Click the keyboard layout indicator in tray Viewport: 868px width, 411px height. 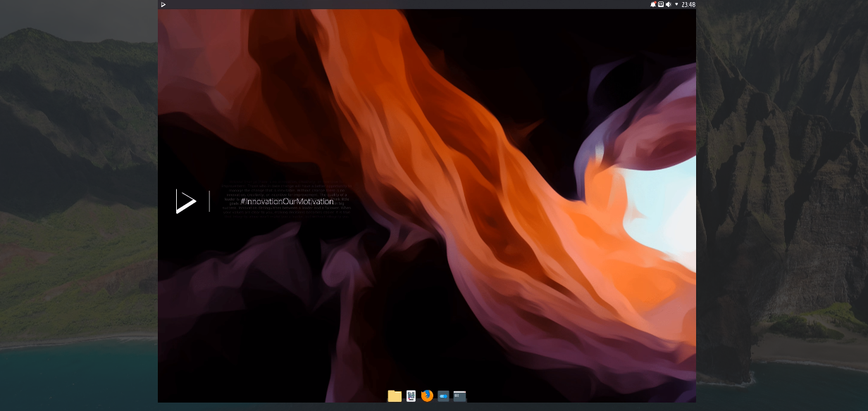pos(661,4)
